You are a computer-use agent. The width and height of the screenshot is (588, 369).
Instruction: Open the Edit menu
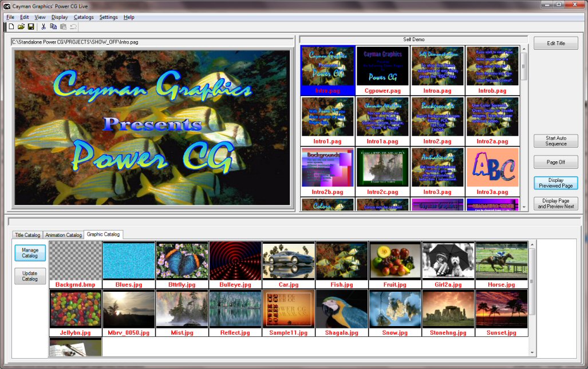point(25,17)
